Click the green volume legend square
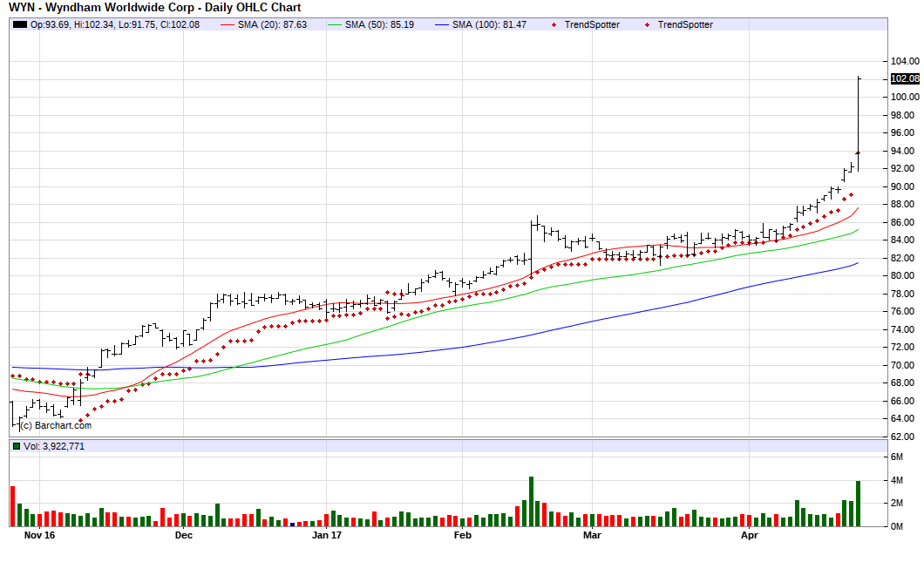Viewport: 924px width, 562px height. (x=16, y=446)
